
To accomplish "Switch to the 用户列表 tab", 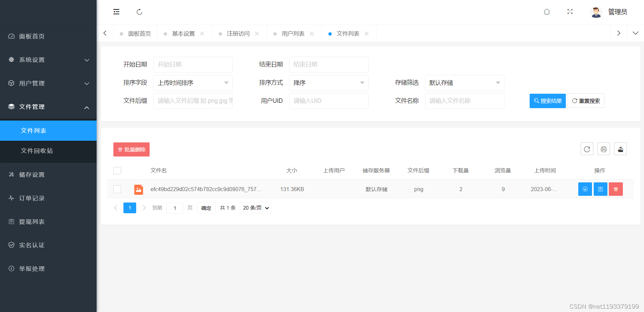I will pos(293,34).
